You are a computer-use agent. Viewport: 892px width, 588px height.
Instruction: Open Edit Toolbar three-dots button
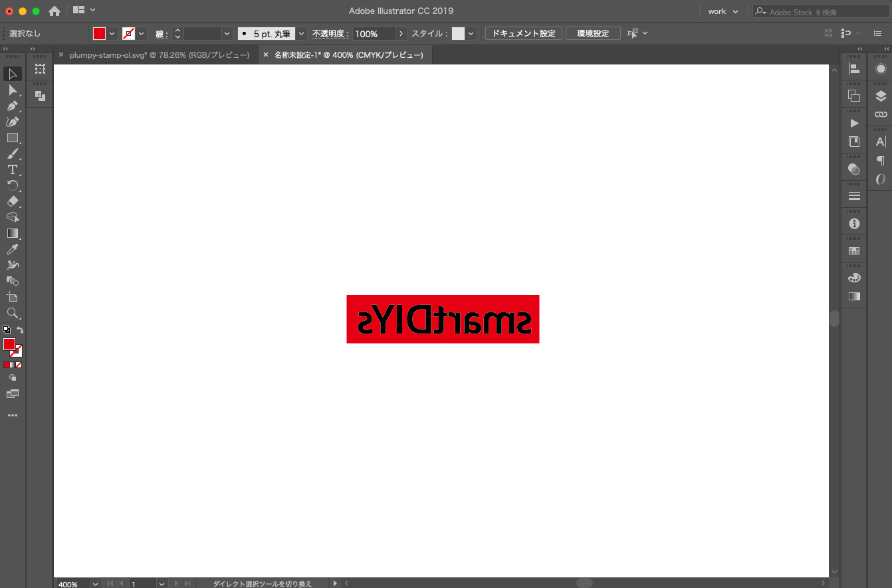(x=13, y=415)
